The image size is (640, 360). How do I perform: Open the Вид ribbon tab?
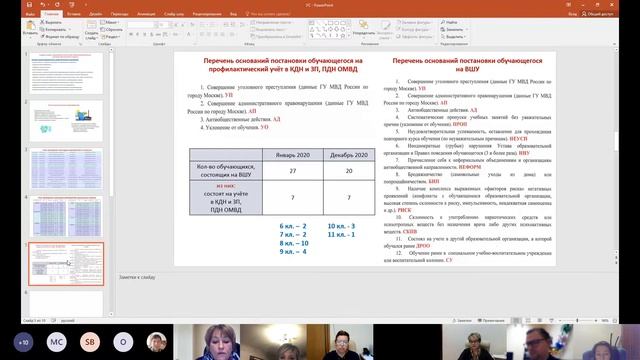233,14
